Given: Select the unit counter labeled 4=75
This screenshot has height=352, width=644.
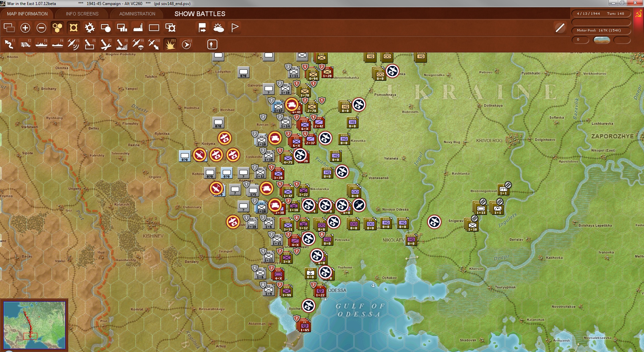Looking at the screenshot, I should (288, 158).
